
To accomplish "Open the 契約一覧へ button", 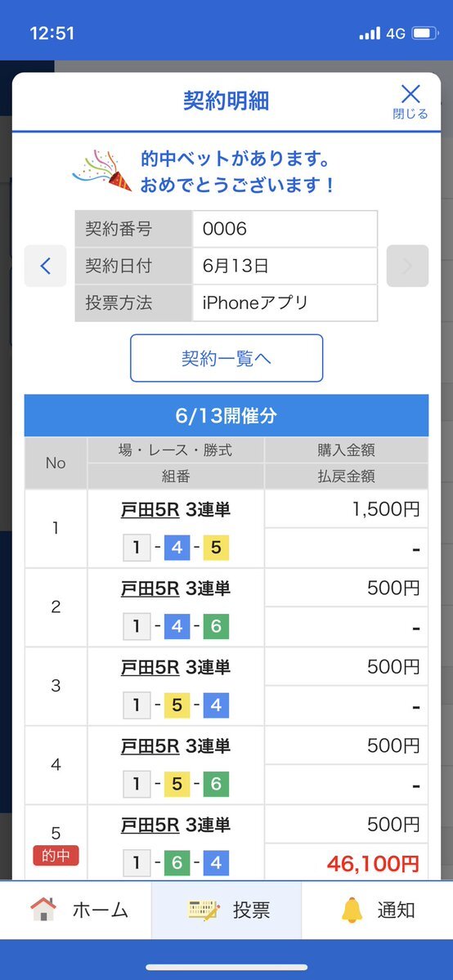I will pyautogui.click(x=226, y=358).
